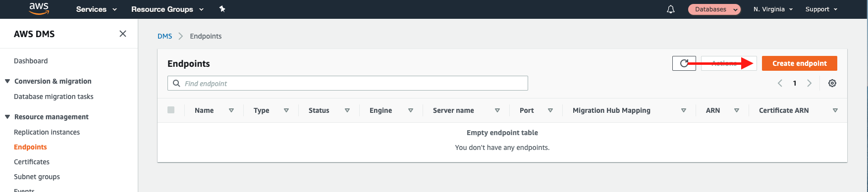Click the Name column header
The height and width of the screenshot is (192, 868).
click(x=204, y=110)
